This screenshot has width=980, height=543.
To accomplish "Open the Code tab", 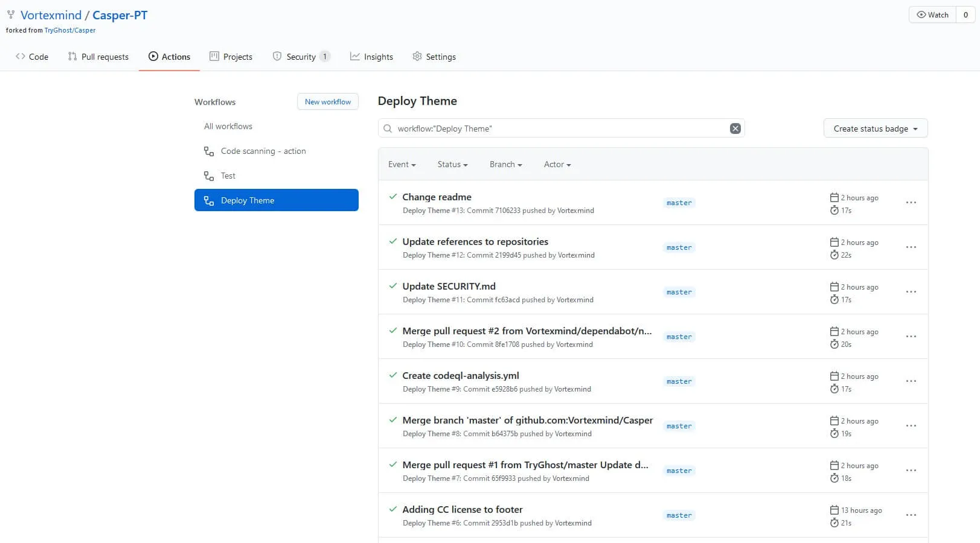I will pyautogui.click(x=32, y=57).
